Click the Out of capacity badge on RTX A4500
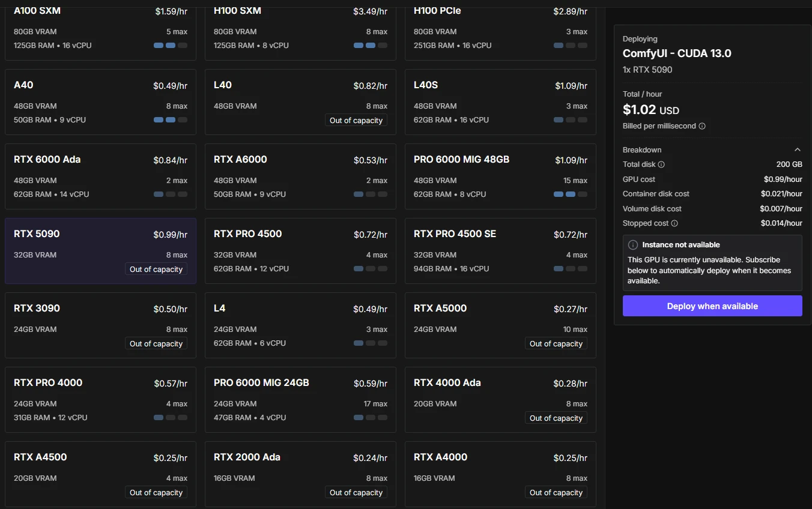This screenshot has height=509, width=812. tap(156, 493)
